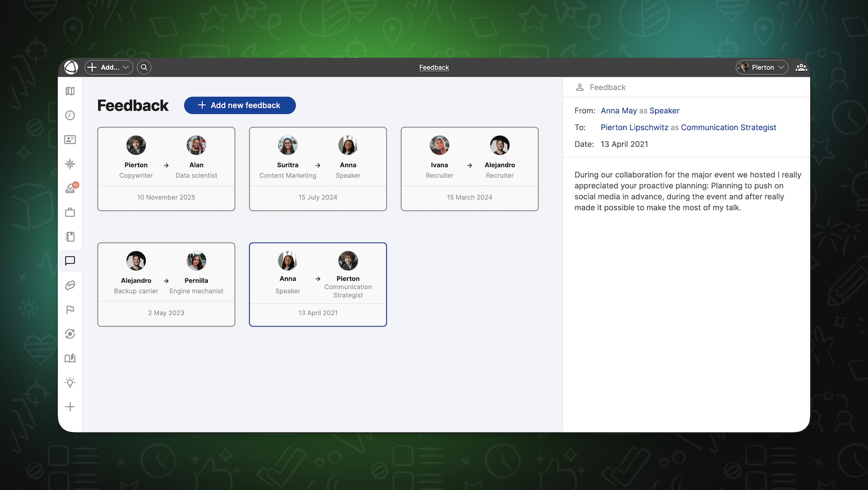Image resolution: width=868 pixels, height=490 pixels.
Task: Open the briefcase/jobs section
Action: click(70, 212)
